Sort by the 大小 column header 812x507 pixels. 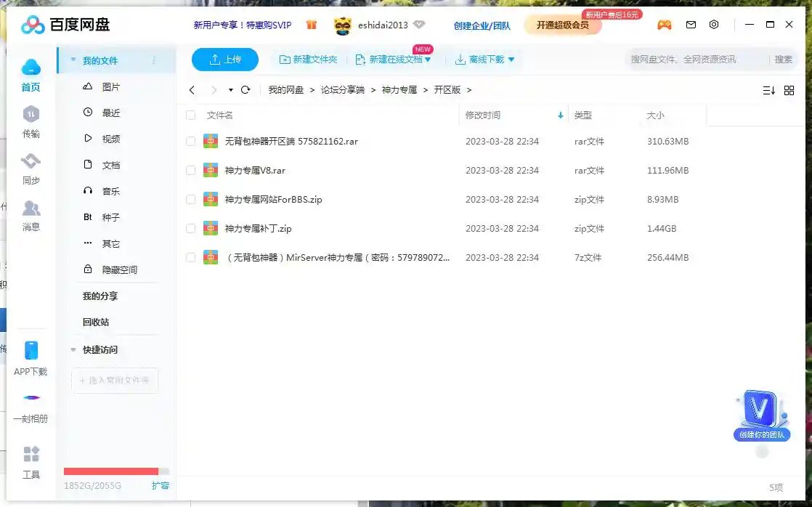click(x=655, y=115)
